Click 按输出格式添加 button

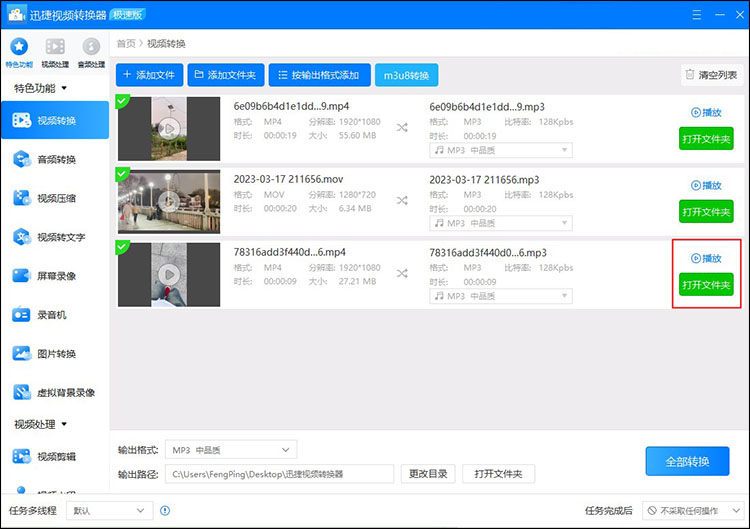[x=320, y=75]
